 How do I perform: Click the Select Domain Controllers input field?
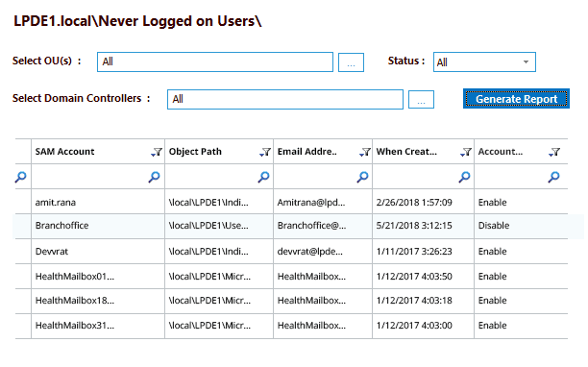point(285,99)
